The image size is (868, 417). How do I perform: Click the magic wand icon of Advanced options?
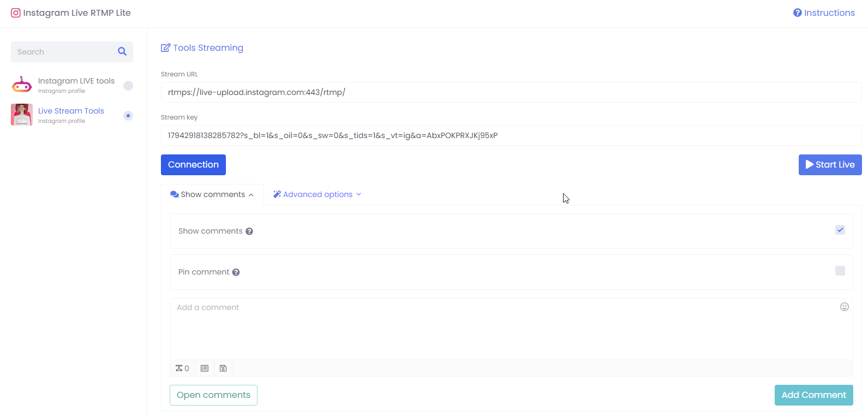click(277, 194)
